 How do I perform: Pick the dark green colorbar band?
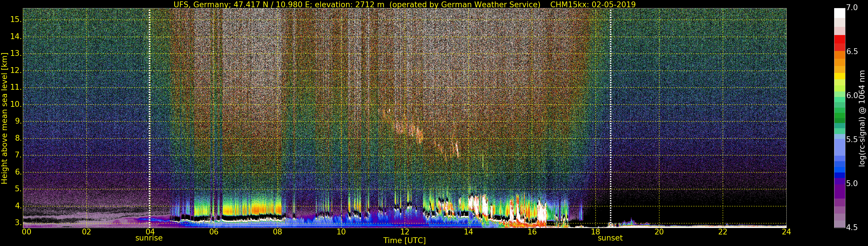coord(839,118)
